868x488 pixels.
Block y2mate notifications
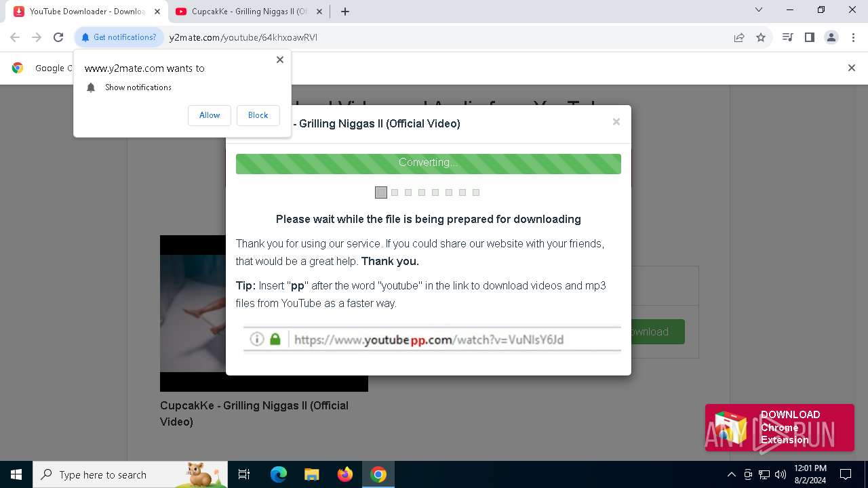[x=258, y=115]
